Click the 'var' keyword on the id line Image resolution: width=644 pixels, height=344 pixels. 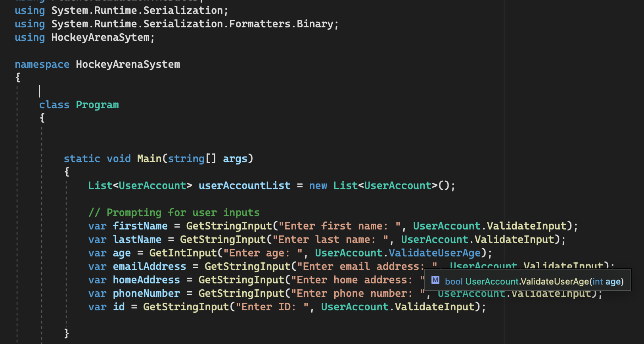97,307
